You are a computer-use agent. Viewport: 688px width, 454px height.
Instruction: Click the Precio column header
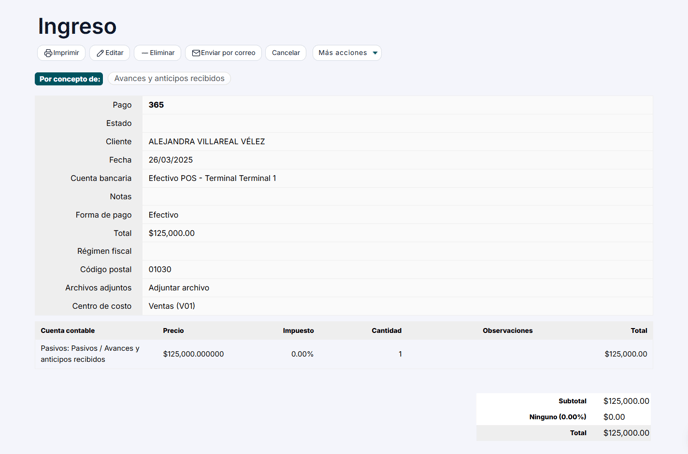click(173, 331)
